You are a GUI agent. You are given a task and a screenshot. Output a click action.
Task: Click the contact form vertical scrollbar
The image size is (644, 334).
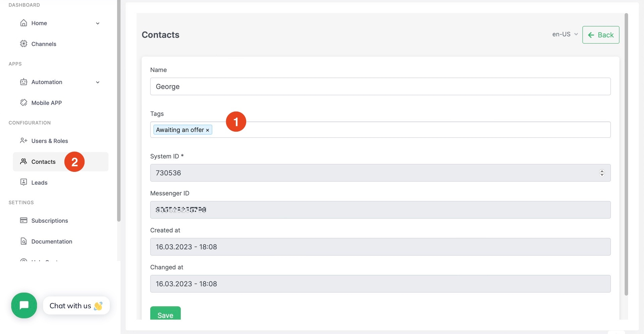(x=626, y=154)
